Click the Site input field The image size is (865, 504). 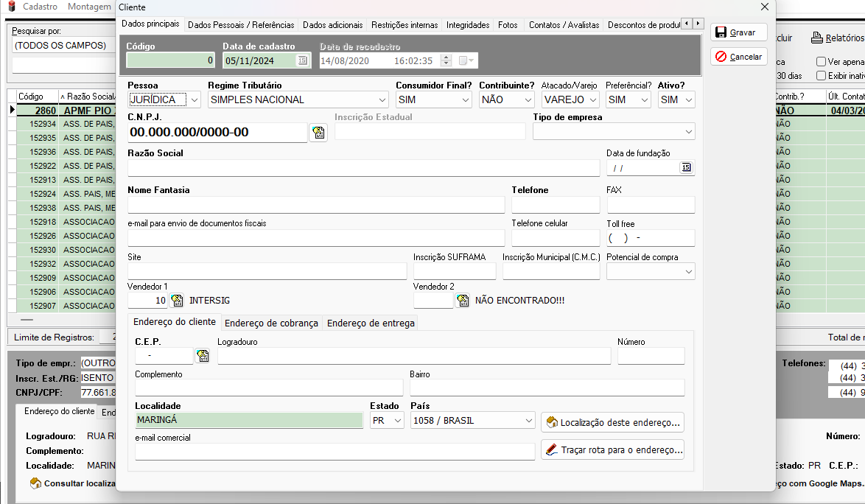pyautogui.click(x=267, y=271)
